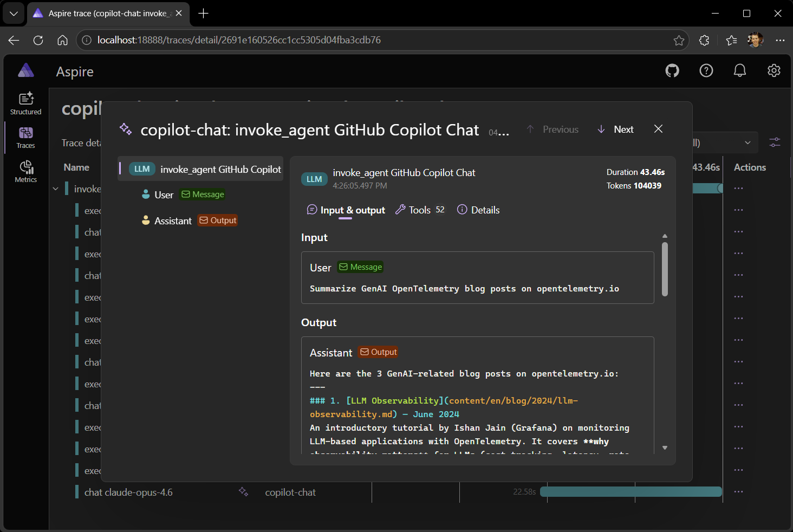Open the notifications bell icon
The width and height of the screenshot is (793, 532).
tap(740, 70)
